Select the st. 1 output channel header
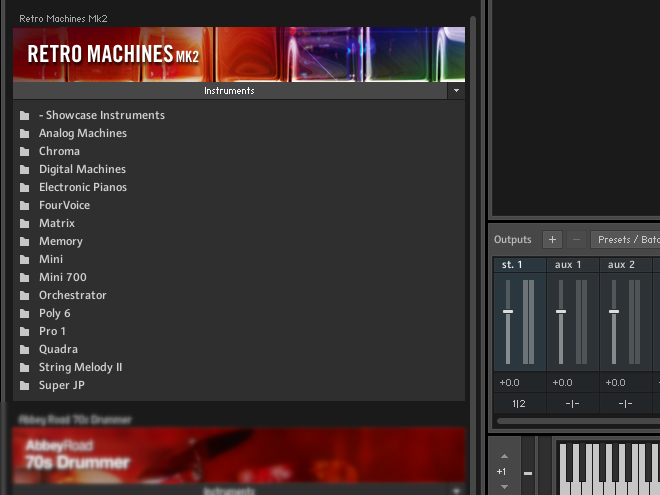 pos(520,265)
